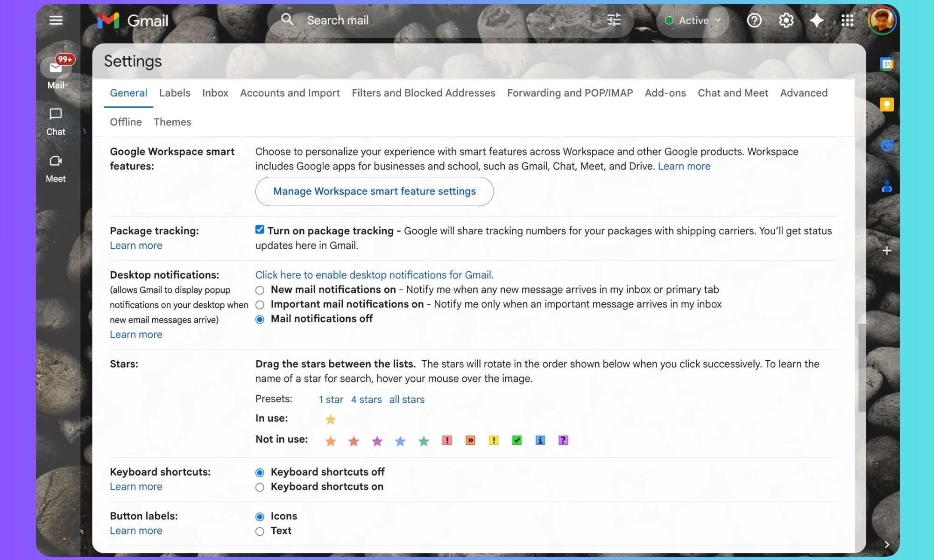This screenshot has height=560, width=934.
Task: Switch to the General tab
Action: 128,93
